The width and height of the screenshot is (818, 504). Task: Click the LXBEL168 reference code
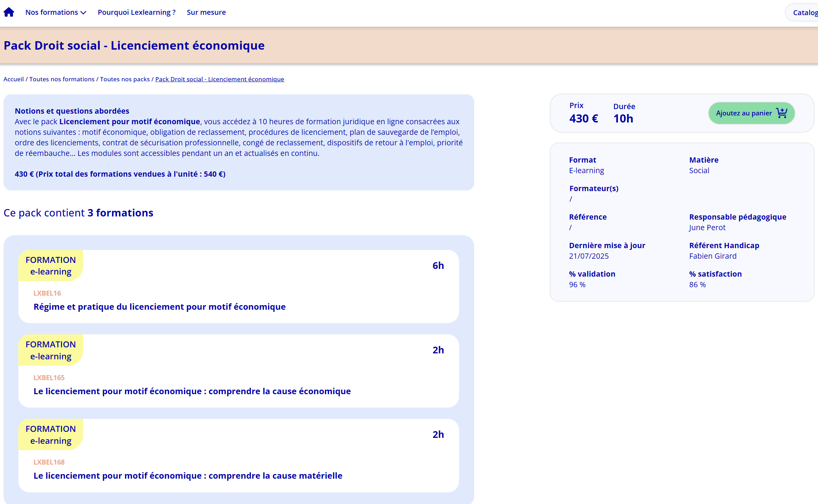(49, 462)
